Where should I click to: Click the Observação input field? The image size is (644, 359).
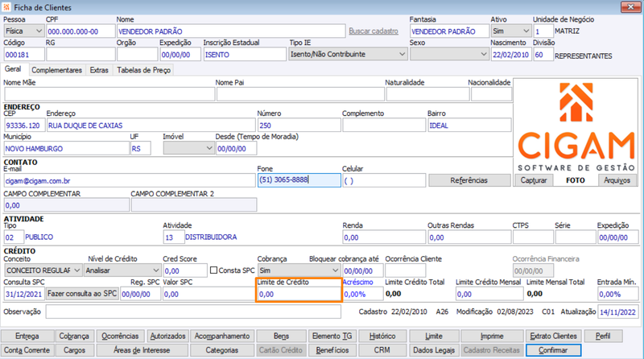pos(193,312)
